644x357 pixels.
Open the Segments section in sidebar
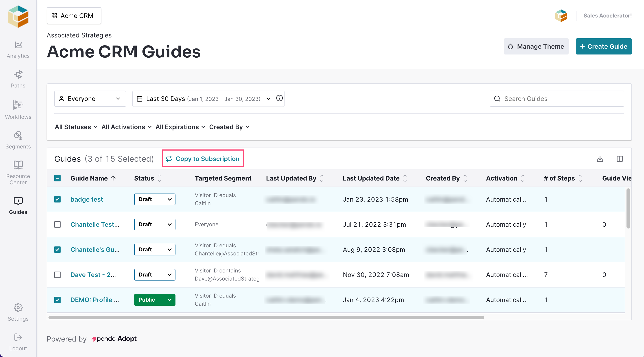click(x=18, y=140)
